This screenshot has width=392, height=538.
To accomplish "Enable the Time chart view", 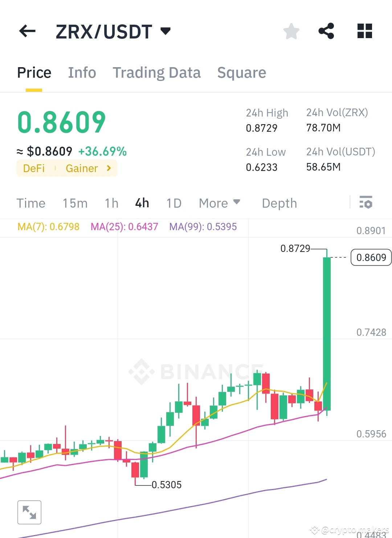I will point(31,203).
